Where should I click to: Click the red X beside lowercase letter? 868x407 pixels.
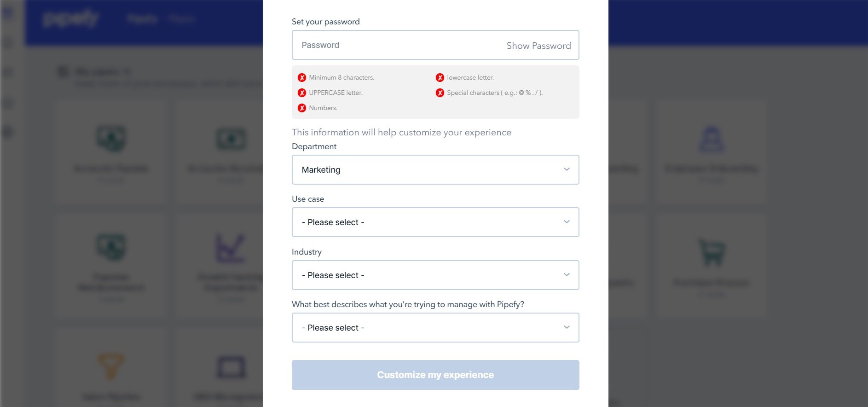[x=440, y=78]
